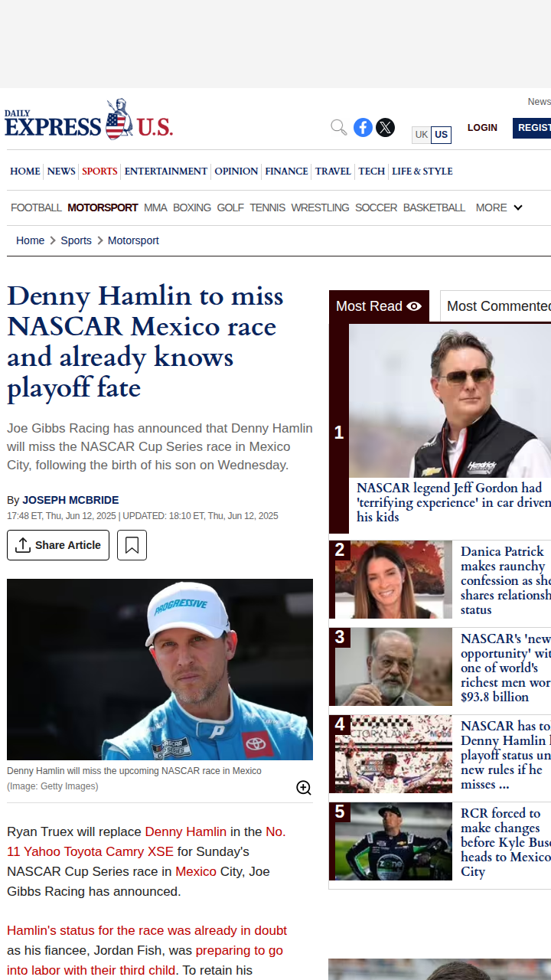This screenshot has width=551, height=980.
Task: Go to the FOOTBALL subsection
Action: (x=36, y=207)
